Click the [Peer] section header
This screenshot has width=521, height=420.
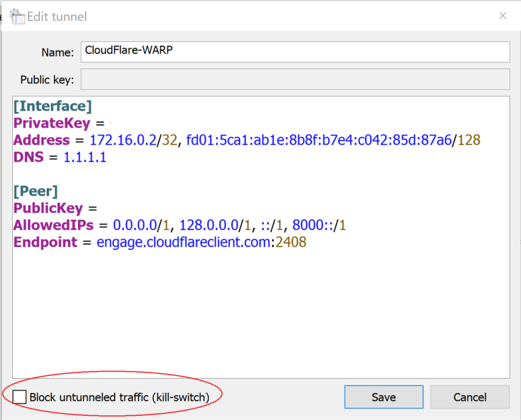(35, 191)
